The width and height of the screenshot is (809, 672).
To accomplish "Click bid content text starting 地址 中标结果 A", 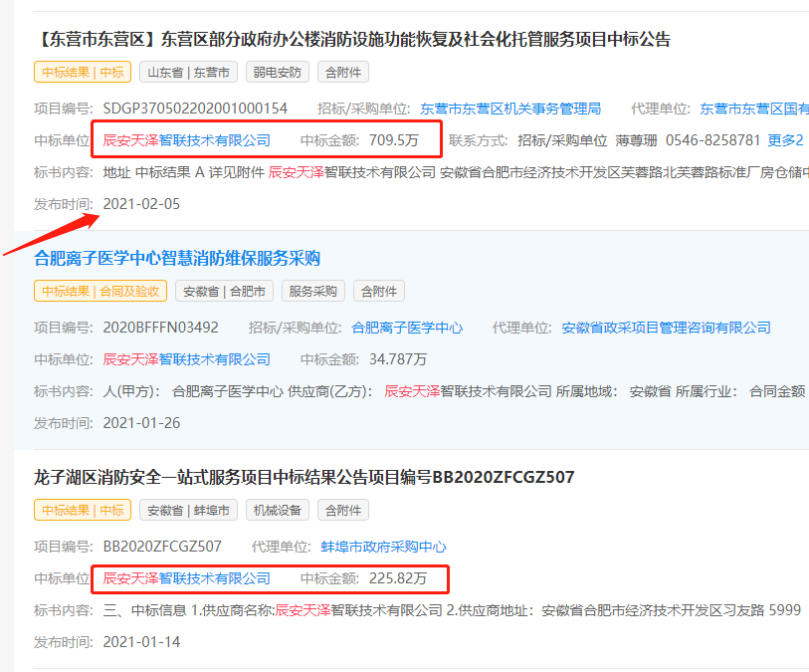I will pyautogui.click(x=456, y=172).
